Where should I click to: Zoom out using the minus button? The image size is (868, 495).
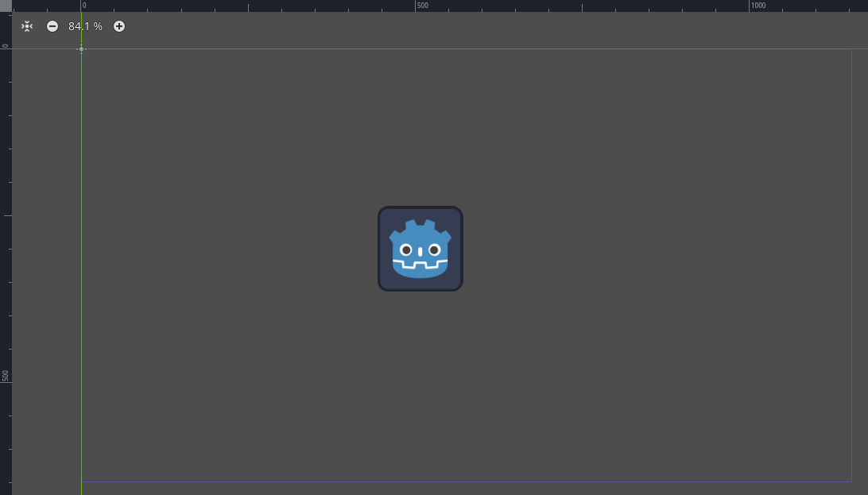[52, 25]
